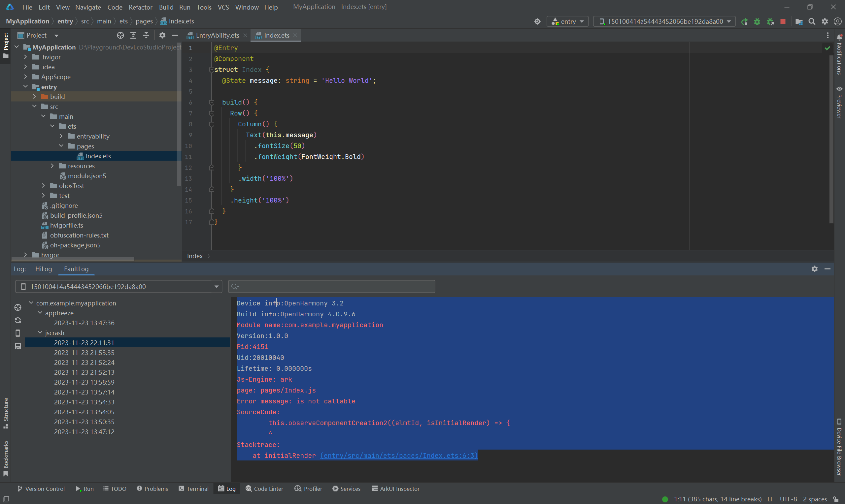Image resolution: width=845 pixels, height=504 pixels.
Task: Open the Device File Browser side panel
Action: tap(839, 447)
